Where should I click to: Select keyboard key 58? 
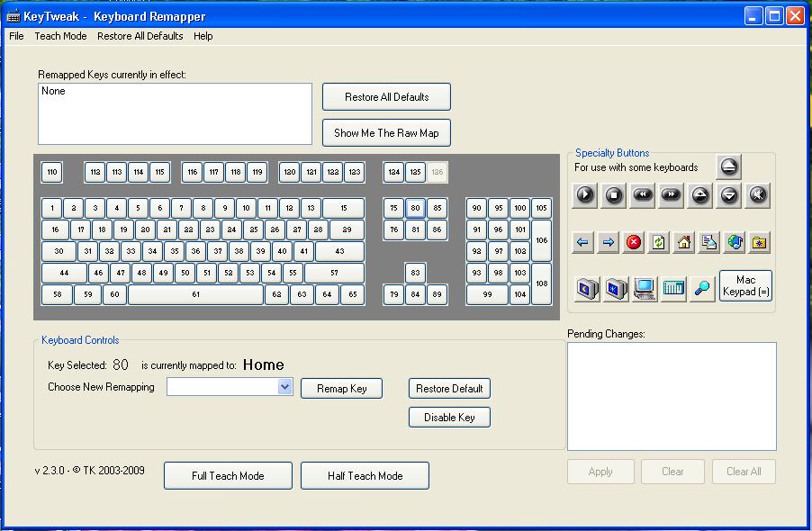pos(57,294)
